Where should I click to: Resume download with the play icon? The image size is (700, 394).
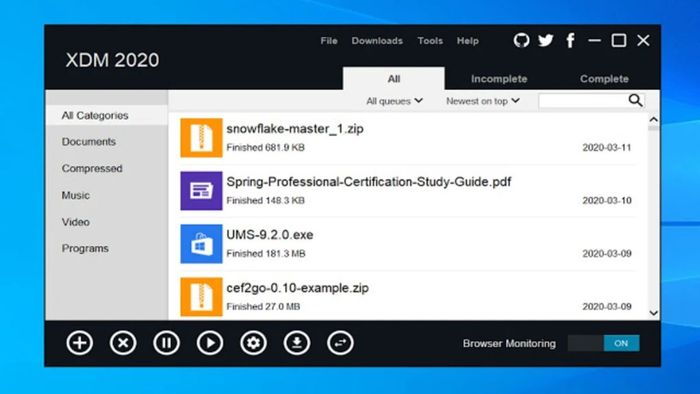click(210, 343)
